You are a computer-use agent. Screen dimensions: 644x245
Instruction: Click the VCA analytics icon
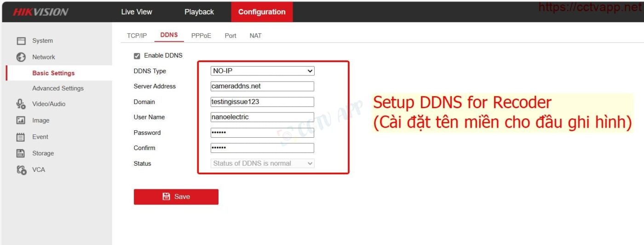pyautogui.click(x=21, y=170)
